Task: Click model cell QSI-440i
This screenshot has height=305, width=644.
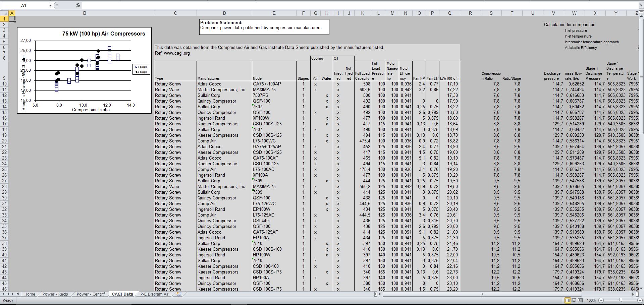Action: (274, 221)
